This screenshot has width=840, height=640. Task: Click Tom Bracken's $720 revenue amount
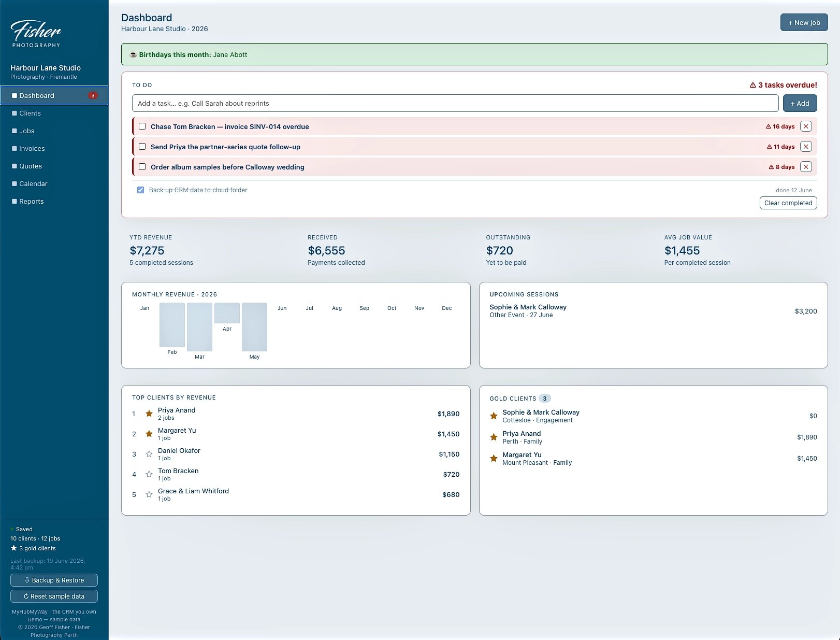tap(451, 474)
